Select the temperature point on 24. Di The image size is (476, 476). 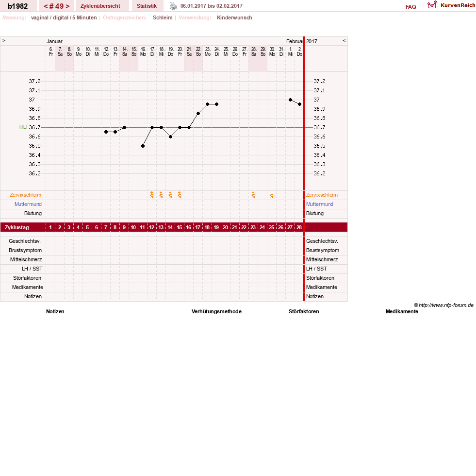[217, 104]
